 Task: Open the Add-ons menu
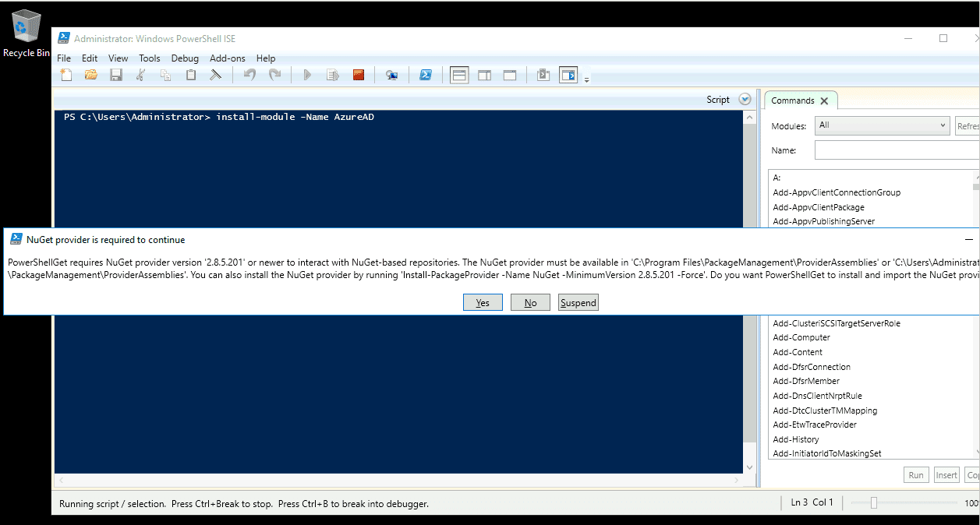click(228, 58)
